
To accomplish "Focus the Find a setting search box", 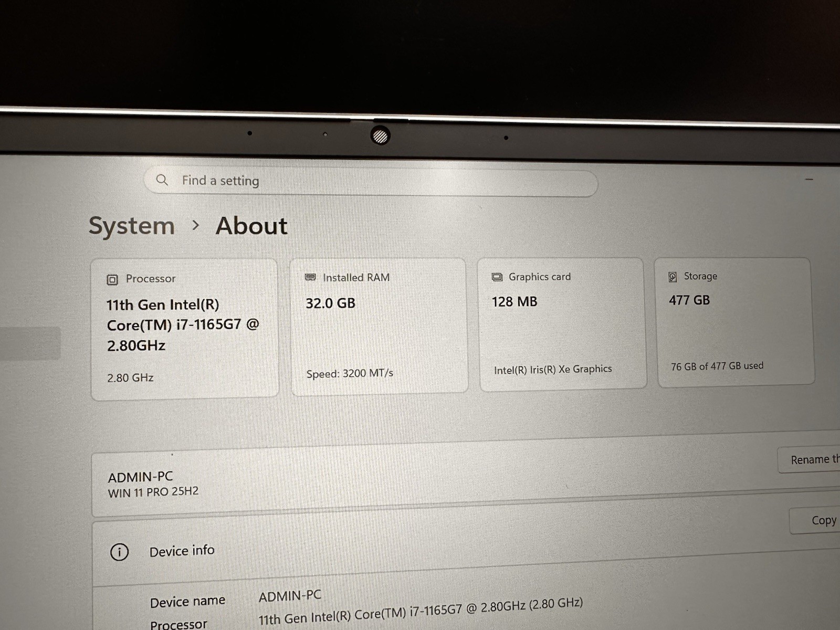I will coord(371,182).
